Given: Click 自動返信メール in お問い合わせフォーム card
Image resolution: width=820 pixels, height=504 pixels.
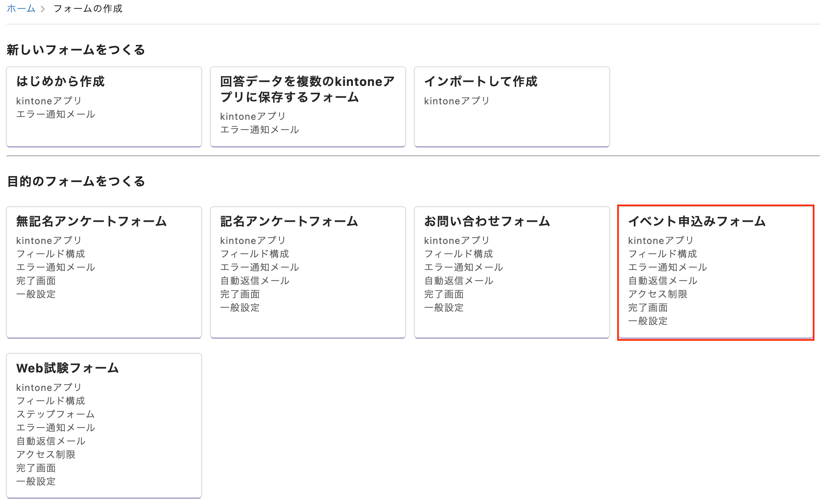Looking at the screenshot, I should pos(459,281).
